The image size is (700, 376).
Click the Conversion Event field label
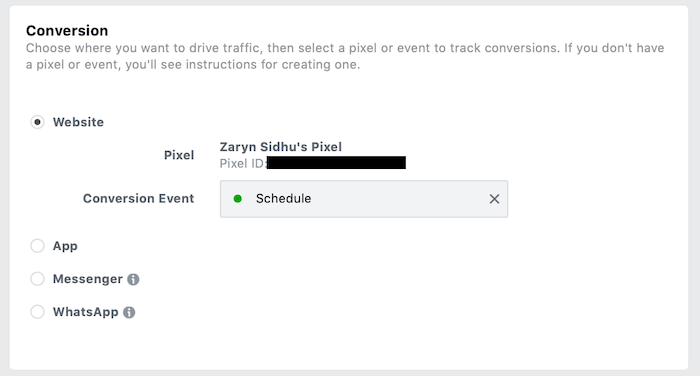point(138,198)
